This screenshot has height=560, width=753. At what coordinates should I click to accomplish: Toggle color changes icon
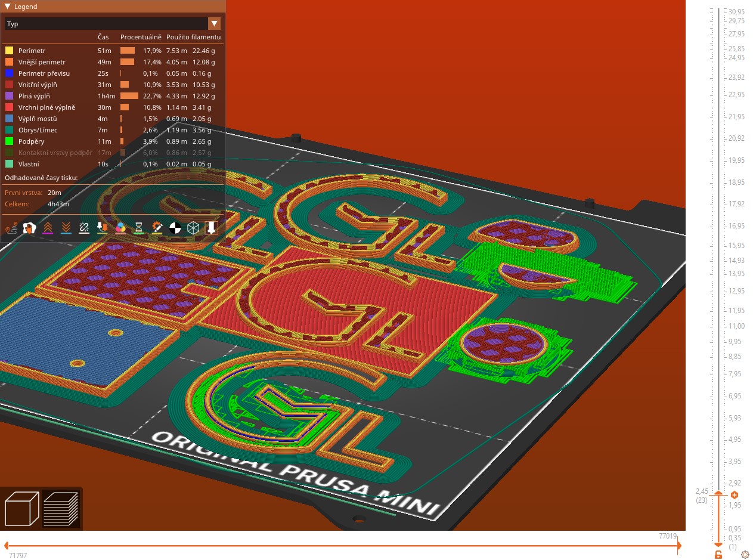(120, 228)
